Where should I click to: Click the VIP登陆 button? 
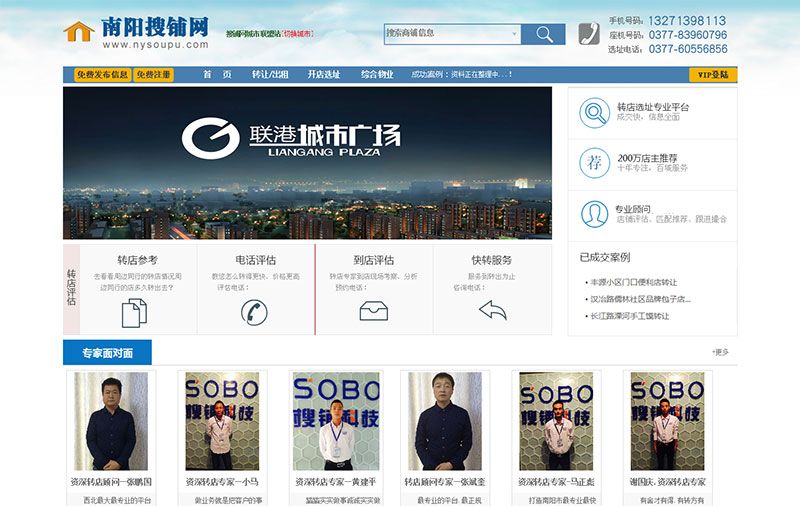713,75
